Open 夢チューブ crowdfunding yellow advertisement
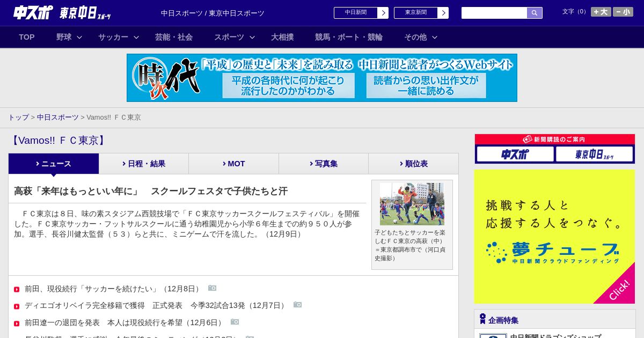This screenshot has width=644, height=338. (x=554, y=237)
